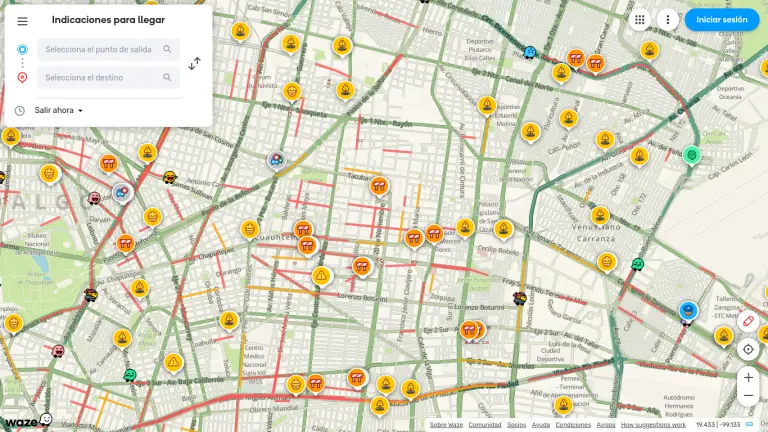This screenshot has width=768, height=432.
Task: Click the map editor pencil icon
Action: (747, 322)
